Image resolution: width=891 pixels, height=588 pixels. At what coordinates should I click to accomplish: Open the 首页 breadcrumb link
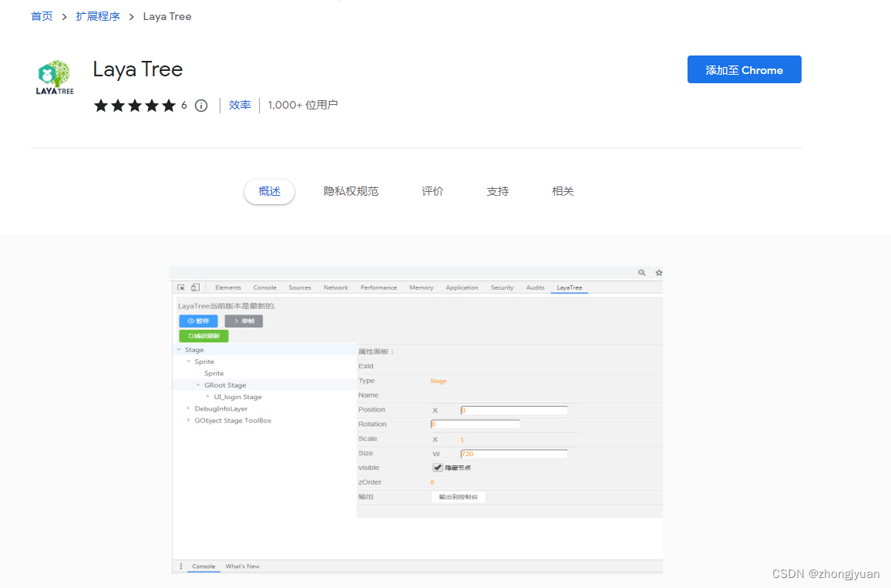tap(42, 16)
